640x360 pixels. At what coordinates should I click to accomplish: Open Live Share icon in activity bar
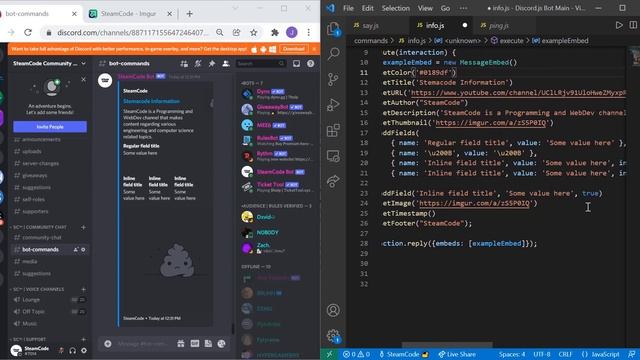tap(333, 181)
